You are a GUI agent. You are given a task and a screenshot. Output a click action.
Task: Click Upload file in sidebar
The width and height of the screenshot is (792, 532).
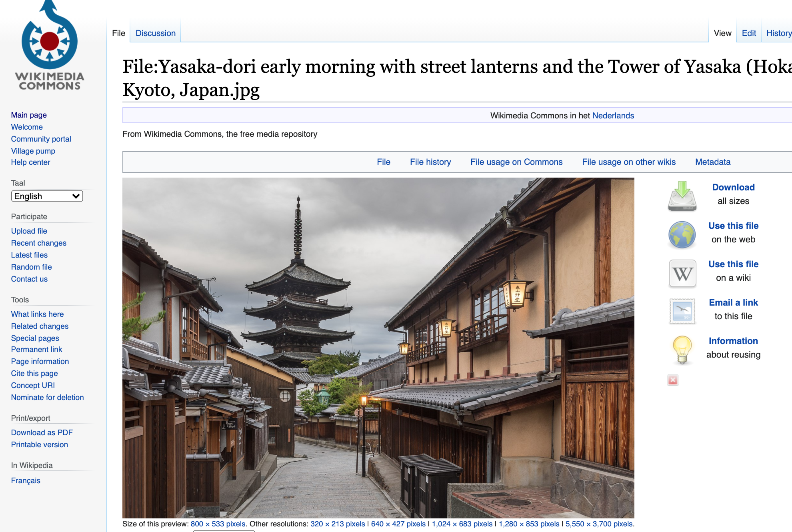(29, 231)
